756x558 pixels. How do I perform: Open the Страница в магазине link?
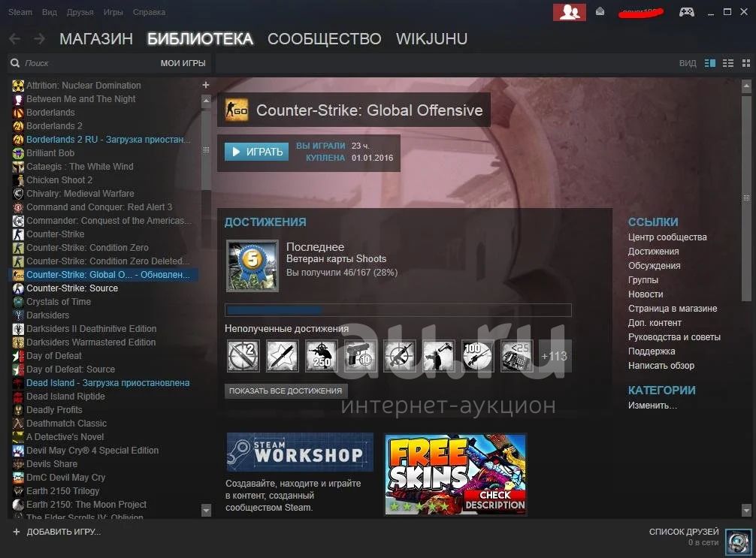pos(673,309)
